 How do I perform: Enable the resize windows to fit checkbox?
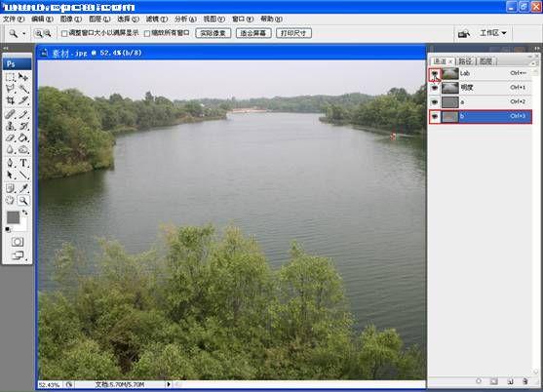click(64, 33)
